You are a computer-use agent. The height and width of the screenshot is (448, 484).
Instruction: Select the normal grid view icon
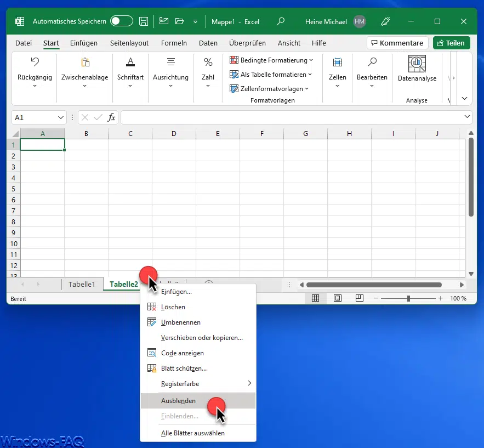[x=315, y=298]
